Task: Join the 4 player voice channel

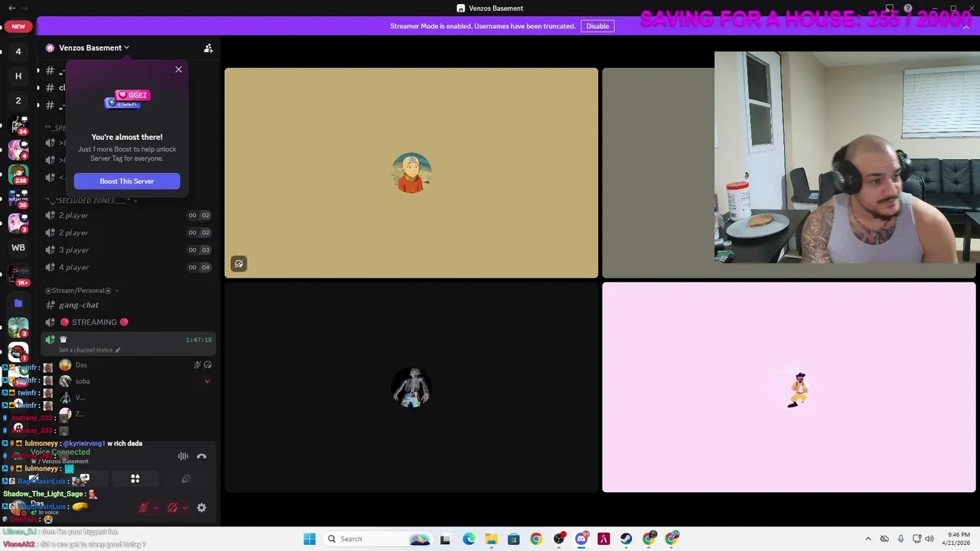Action: (128, 267)
